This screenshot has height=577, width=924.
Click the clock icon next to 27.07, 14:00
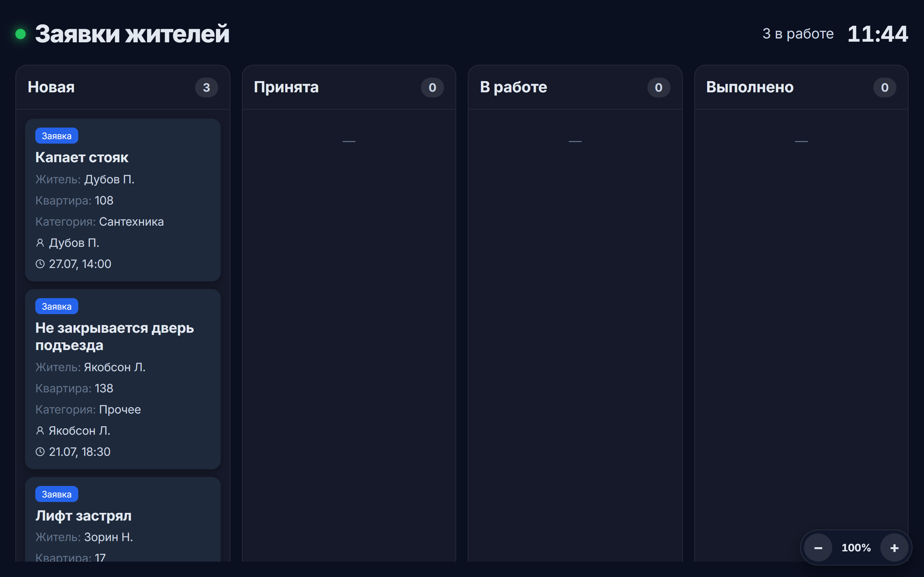pyautogui.click(x=40, y=264)
